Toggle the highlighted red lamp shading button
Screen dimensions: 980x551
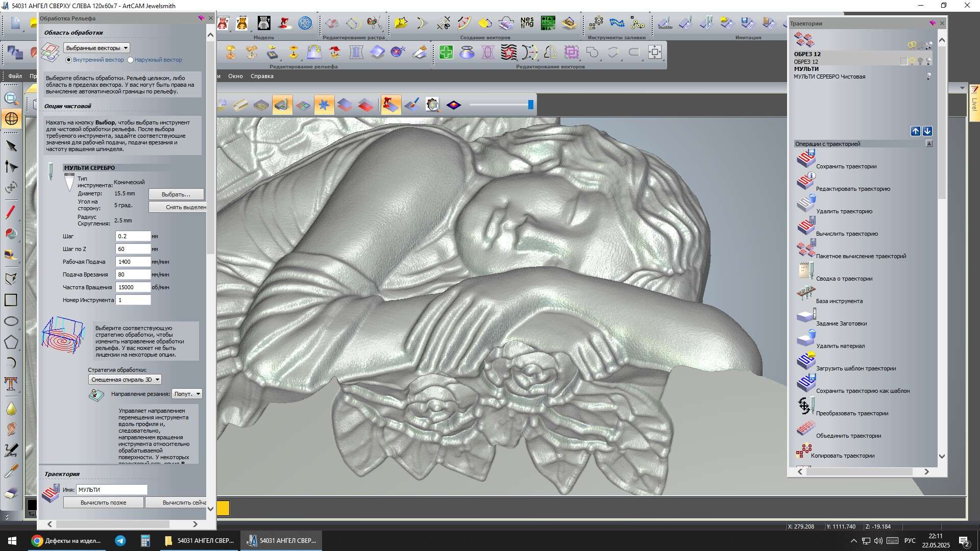(x=390, y=105)
